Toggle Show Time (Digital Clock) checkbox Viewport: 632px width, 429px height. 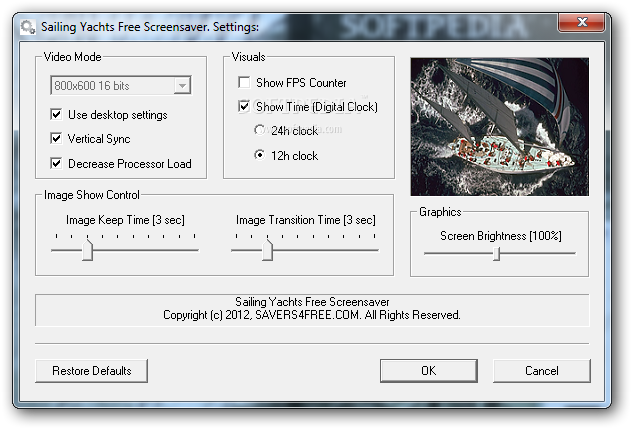244,106
